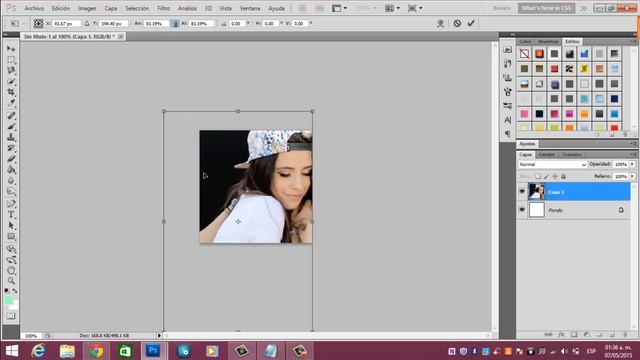This screenshot has height=360, width=640.
Task: Select the Lasso tool
Action: coord(11,71)
